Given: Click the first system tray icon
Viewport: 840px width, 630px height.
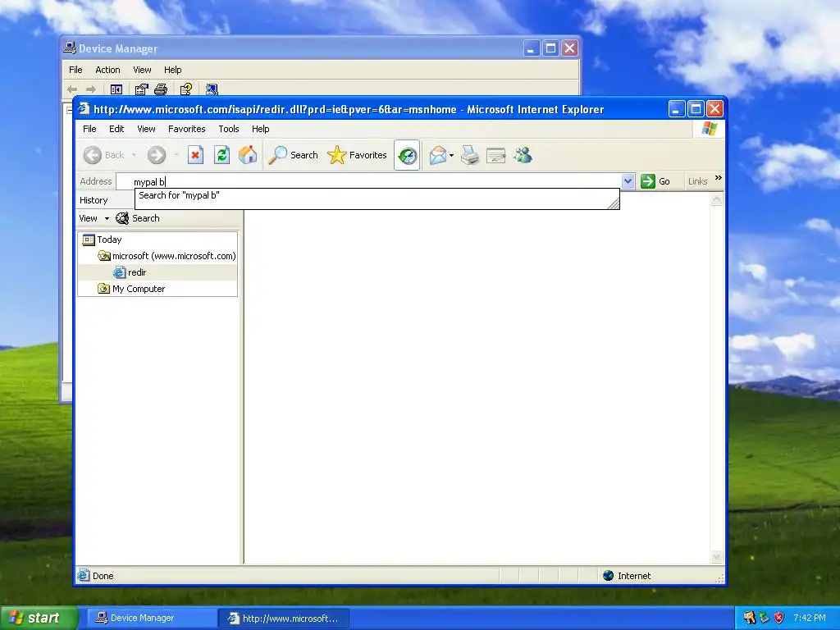Looking at the screenshot, I should pyautogui.click(x=750, y=618).
